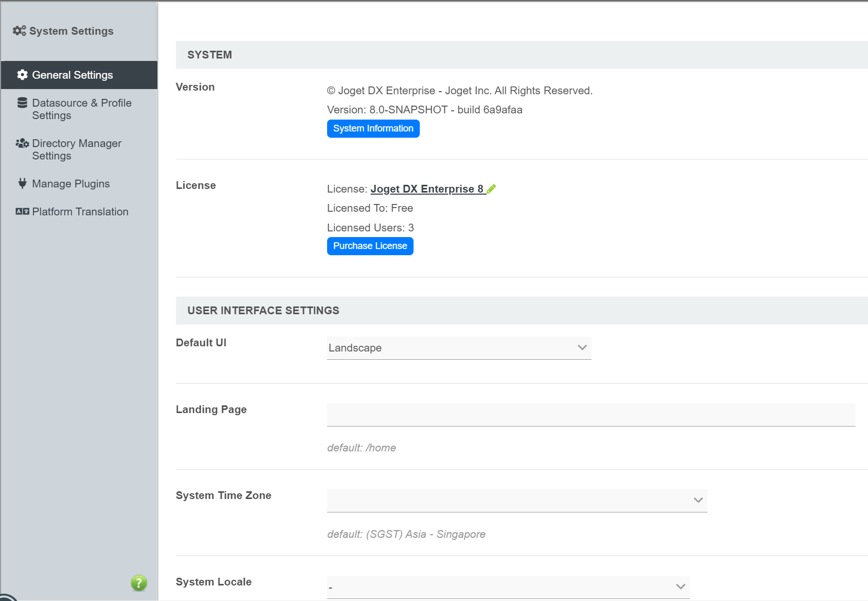Open the System Time Zone dropdown
Image resolution: width=868 pixels, height=601 pixels.
[x=517, y=500]
